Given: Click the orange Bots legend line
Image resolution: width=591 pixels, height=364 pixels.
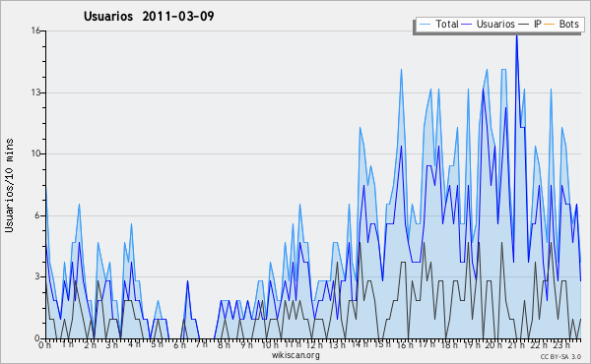Looking at the screenshot, I should tap(550, 25).
